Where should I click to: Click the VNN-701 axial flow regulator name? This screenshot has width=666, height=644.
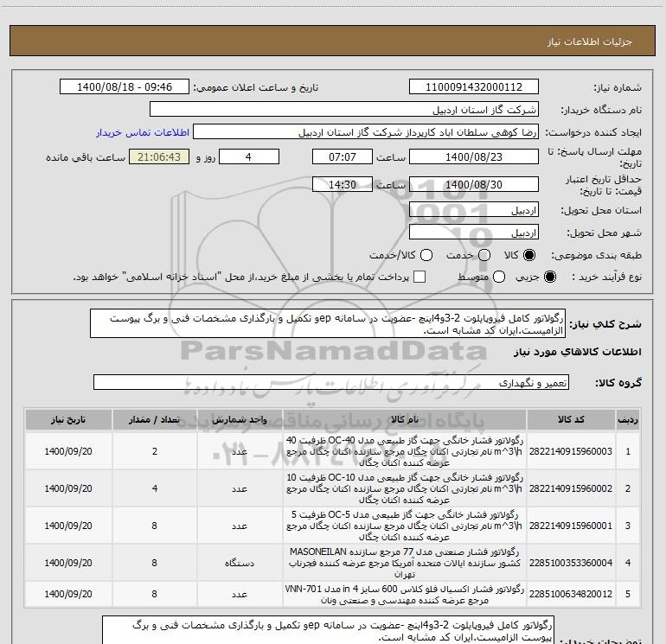(405, 595)
